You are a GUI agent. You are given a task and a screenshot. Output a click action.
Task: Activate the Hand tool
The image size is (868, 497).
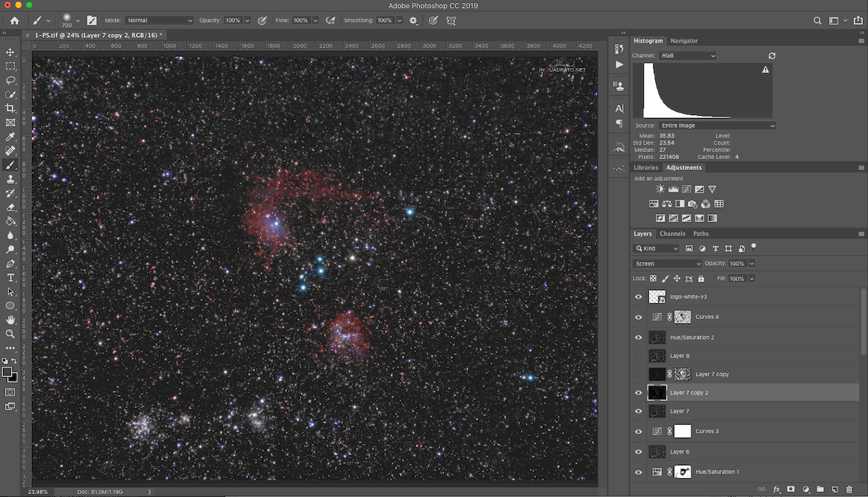[10, 320]
